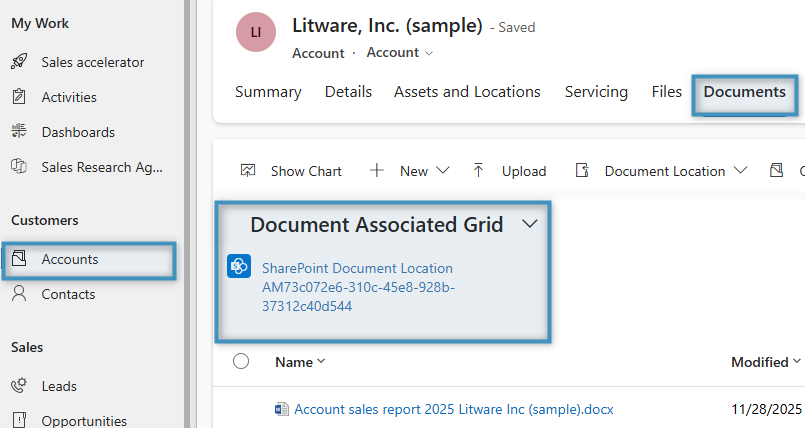Expand the New dropdown in command bar
Image resolution: width=805 pixels, height=428 pixels.
[442, 171]
